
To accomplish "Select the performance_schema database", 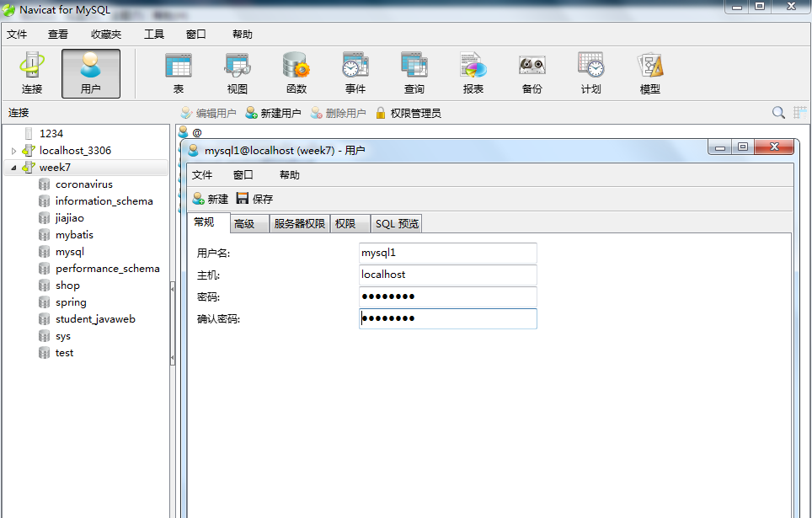I will pos(107,269).
